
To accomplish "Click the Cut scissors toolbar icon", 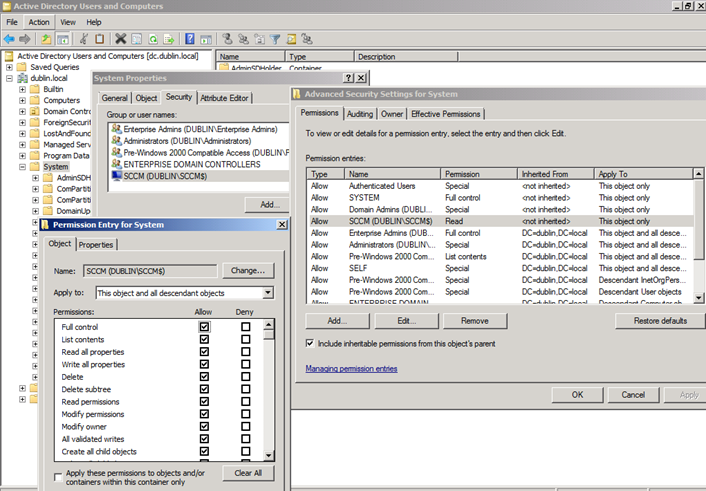I will [84, 39].
